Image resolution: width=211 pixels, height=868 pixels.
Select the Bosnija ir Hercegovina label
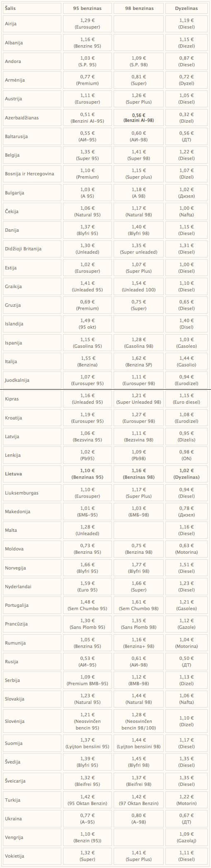[31, 174]
